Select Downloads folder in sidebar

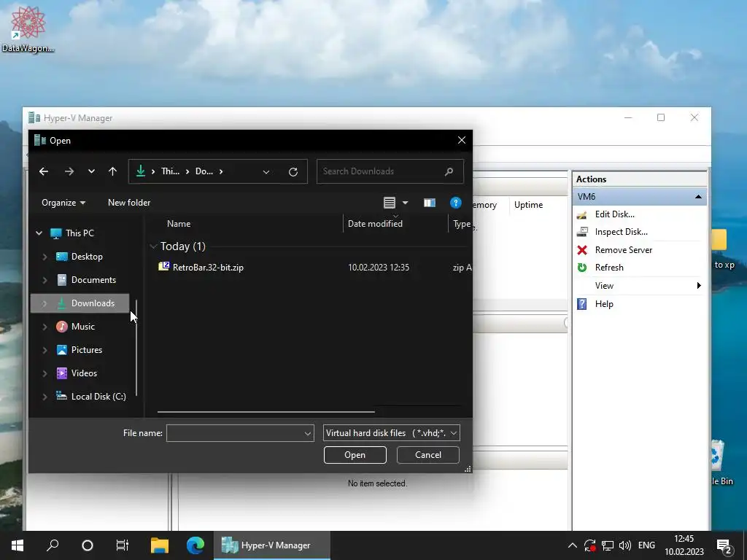(80, 303)
